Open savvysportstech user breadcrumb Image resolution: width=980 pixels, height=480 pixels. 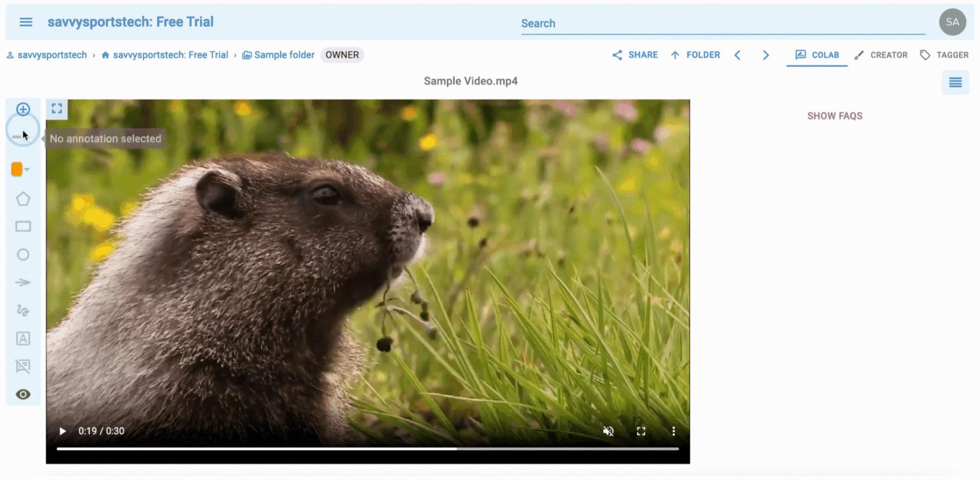tap(47, 55)
